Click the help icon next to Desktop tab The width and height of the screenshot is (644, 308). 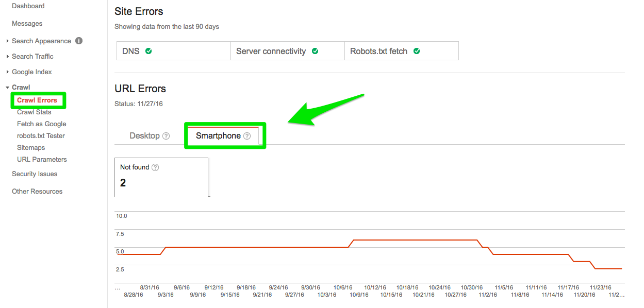coord(166,135)
